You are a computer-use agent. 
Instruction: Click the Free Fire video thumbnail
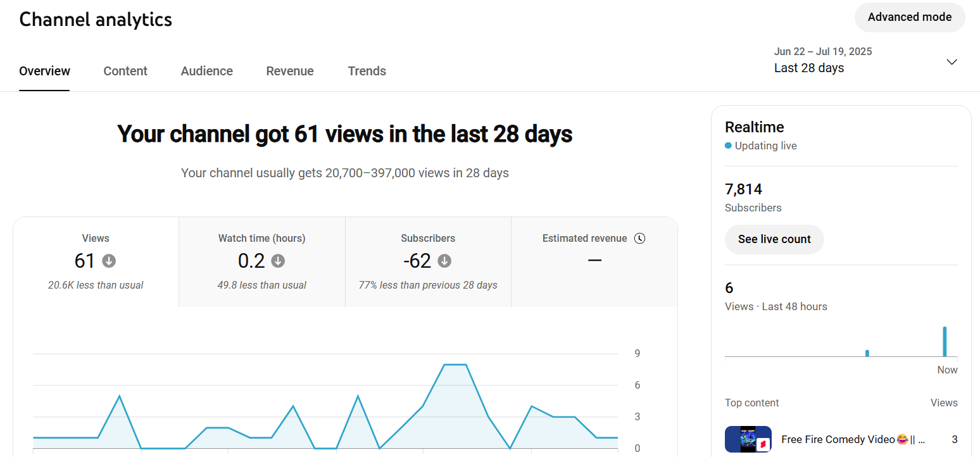tap(748, 439)
